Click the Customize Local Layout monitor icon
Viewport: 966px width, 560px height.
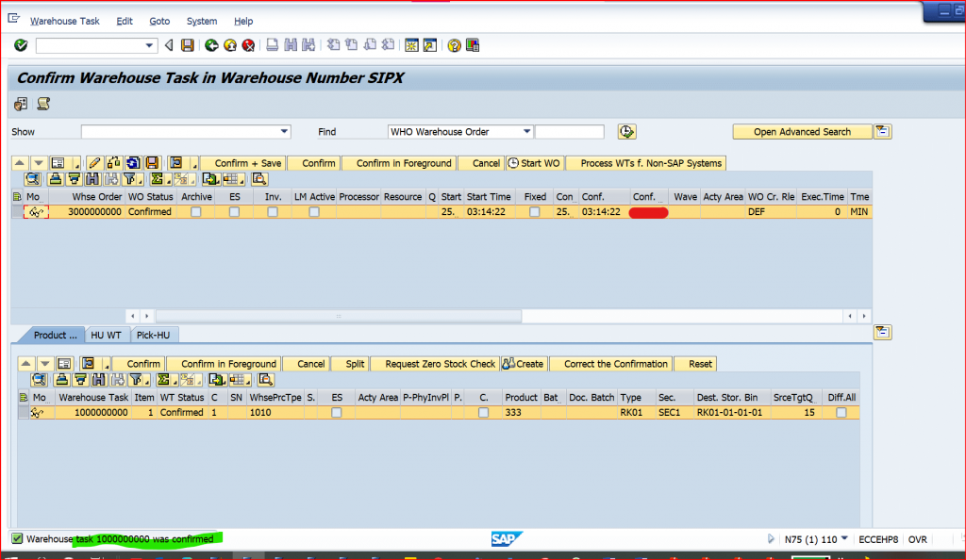(x=473, y=45)
